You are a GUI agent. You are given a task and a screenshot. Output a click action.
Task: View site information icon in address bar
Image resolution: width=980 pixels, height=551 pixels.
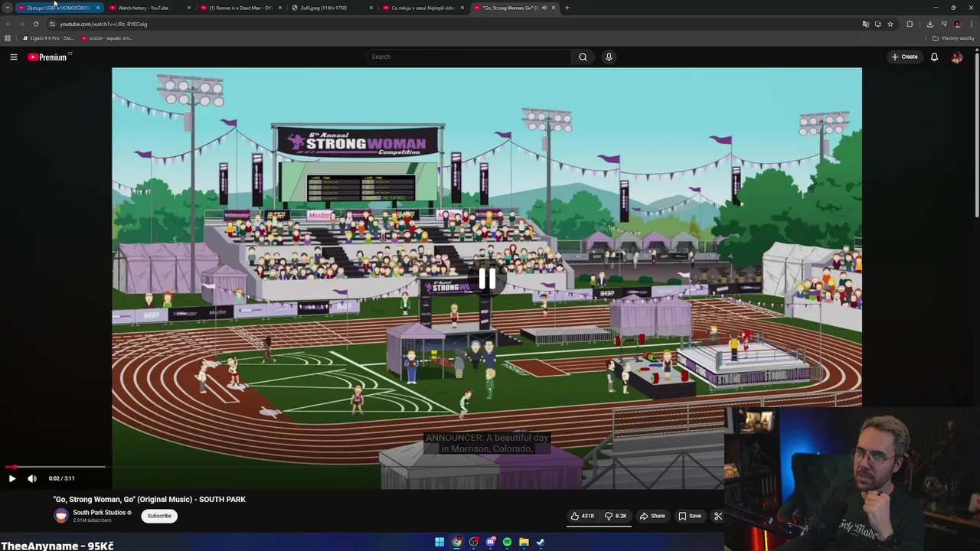[52, 24]
